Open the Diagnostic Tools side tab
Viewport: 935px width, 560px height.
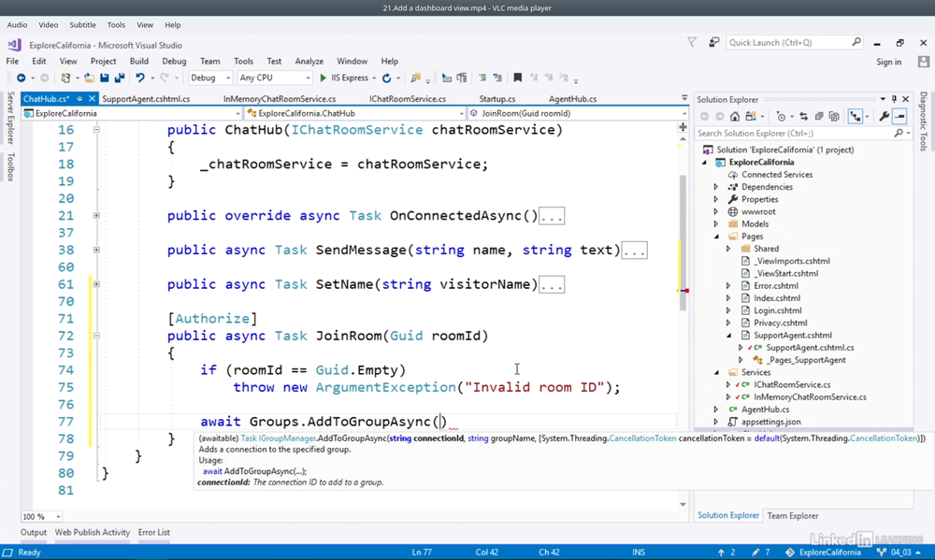[x=924, y=121]
